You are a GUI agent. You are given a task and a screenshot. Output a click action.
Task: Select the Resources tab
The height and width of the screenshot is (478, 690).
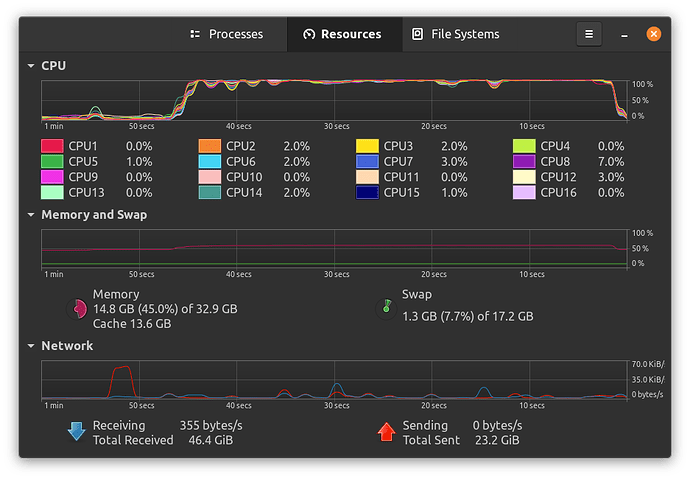coord(341,34)
